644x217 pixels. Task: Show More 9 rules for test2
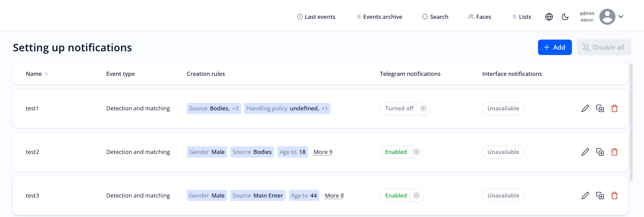click(x=323, y=152)
